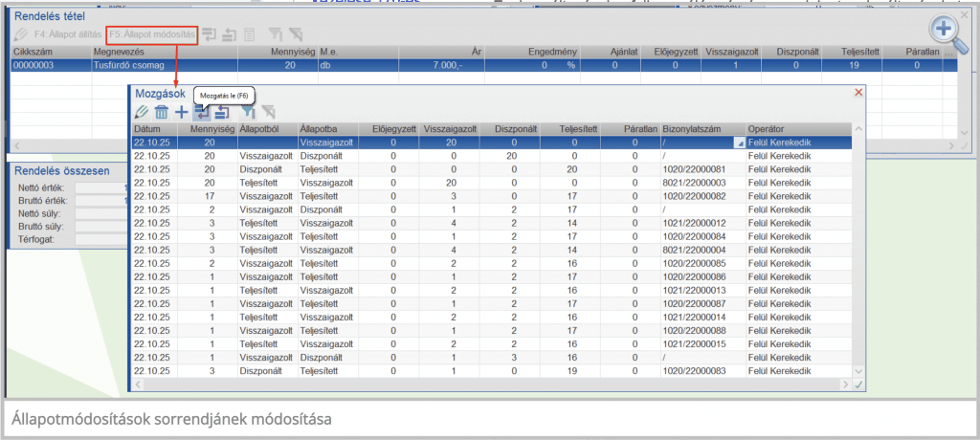Click the M.e. column header
This screenshot has height=440, width=980.
(x=358, y=54)
